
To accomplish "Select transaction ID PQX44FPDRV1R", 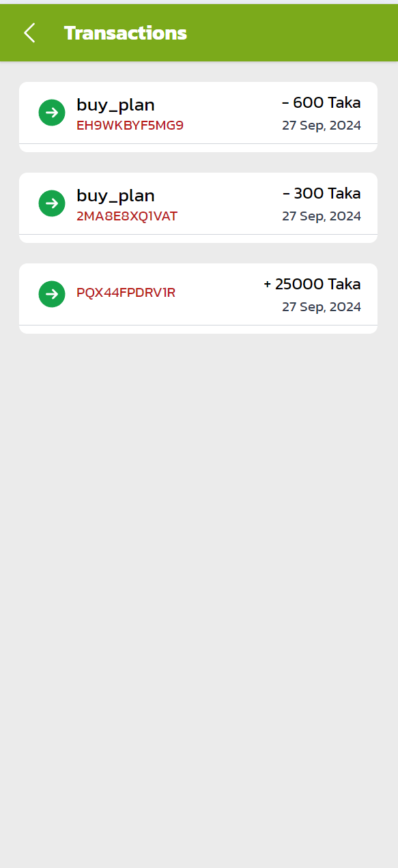I will [x=126, y=293].
